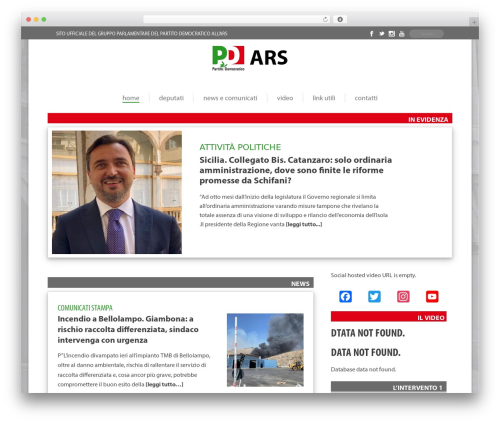This screenshot has width=500, height=423.
Task: Click leggi tutto in the Bellolampo article
Action: point(164,384)
